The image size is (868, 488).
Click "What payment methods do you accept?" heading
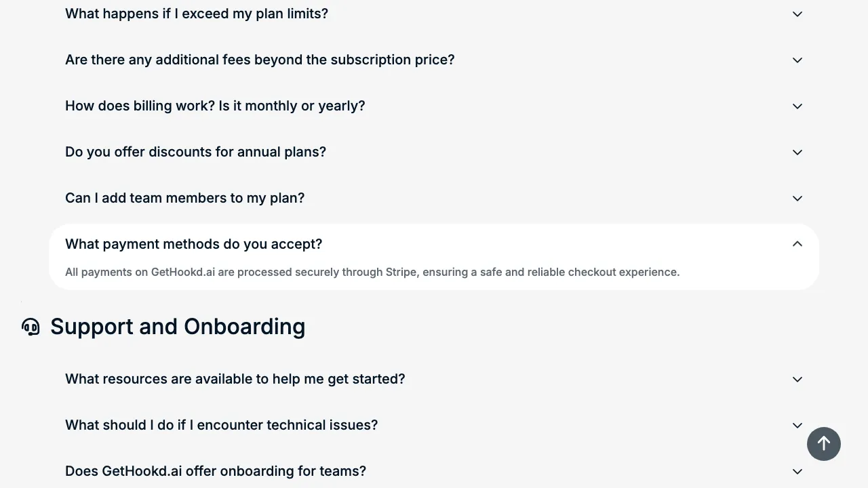193,244
